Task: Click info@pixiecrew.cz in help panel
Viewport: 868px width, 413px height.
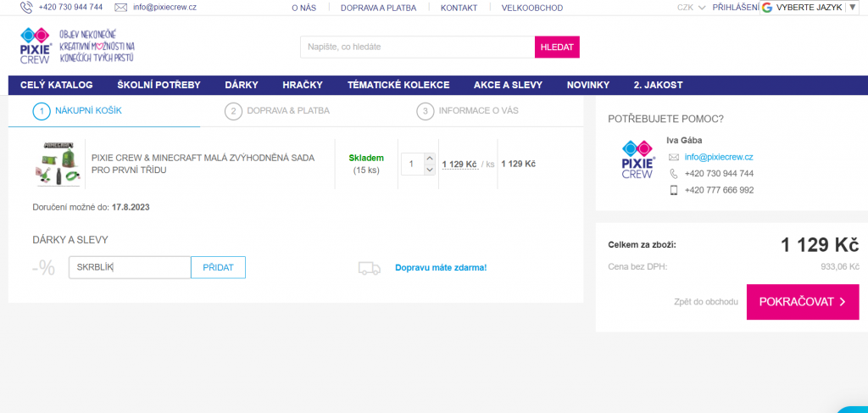Action: [719, 157]
